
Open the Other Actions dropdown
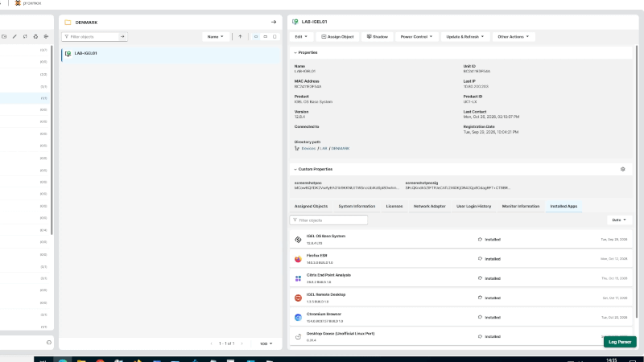coord(513,36)
